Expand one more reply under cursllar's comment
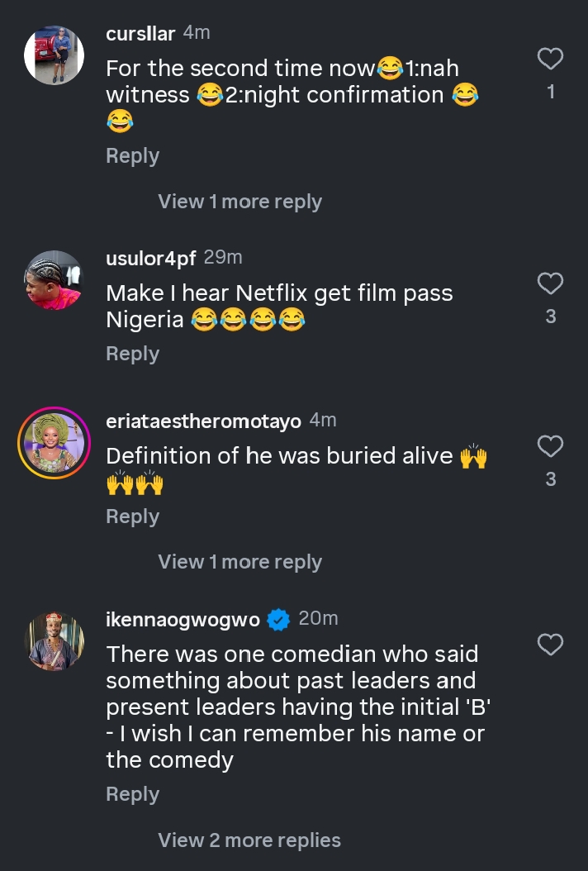Screen dimensions: 588x871 point(239,202)
